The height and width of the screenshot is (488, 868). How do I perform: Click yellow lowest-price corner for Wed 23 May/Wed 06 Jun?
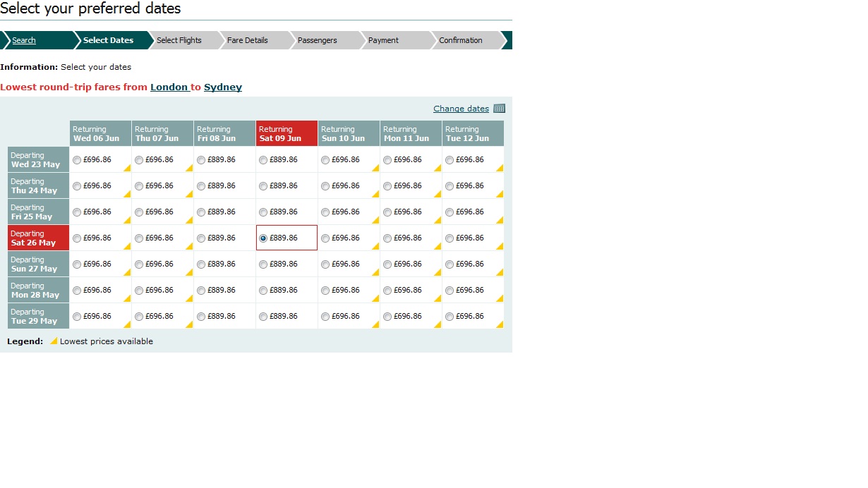point(128,168)
